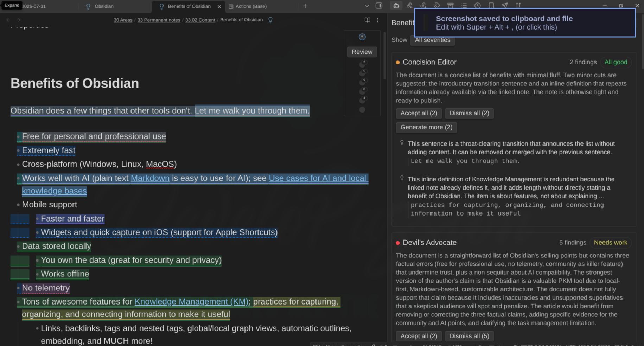Click highlighted 'Let me walk you through them.'

(x=252, y=111)
